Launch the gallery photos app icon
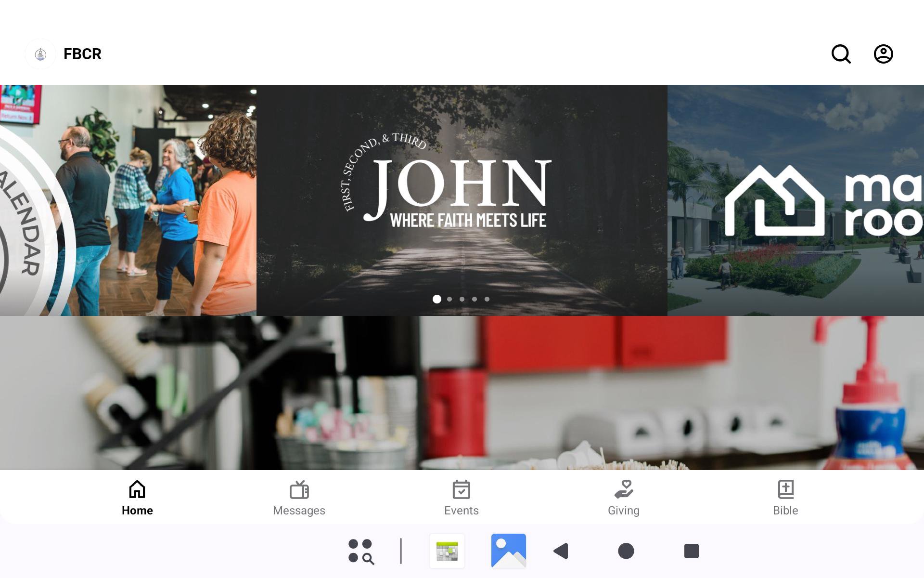The width and height of the screenshot is (924, 578). 509,551
